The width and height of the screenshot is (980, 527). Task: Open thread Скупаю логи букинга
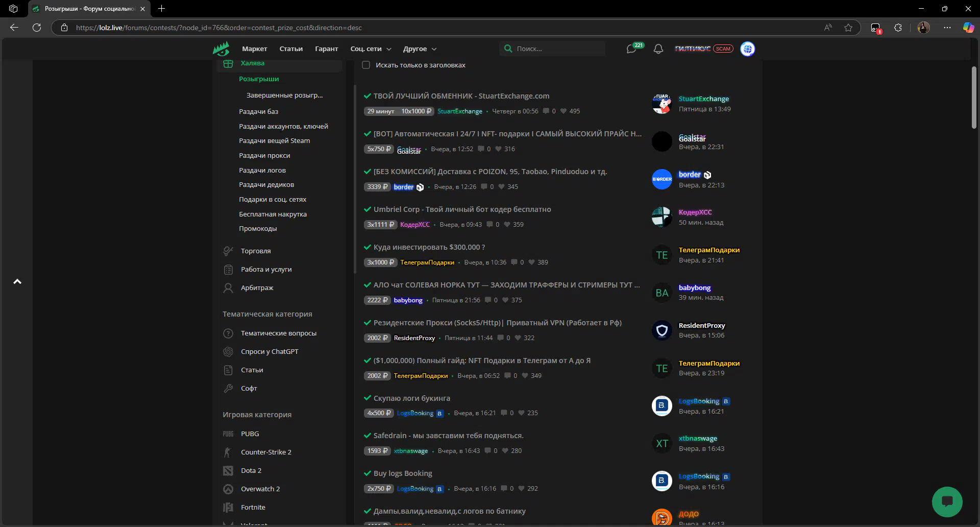412,398
